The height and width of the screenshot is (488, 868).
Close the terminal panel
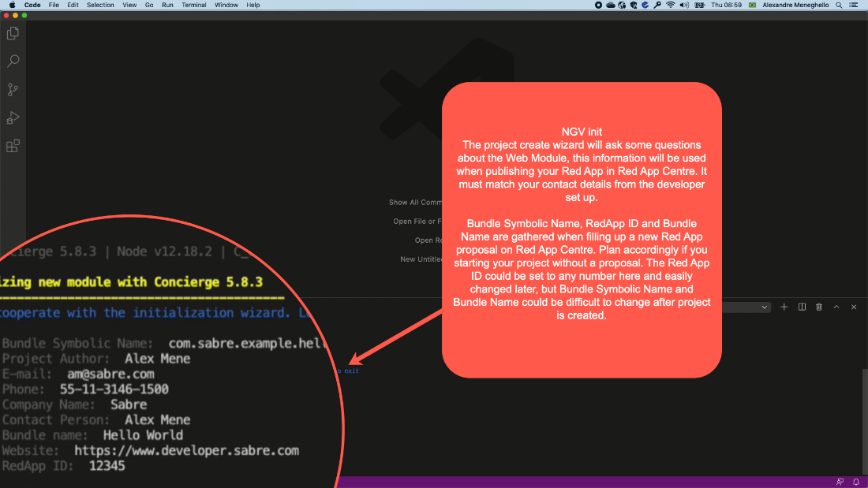(854, 307)
